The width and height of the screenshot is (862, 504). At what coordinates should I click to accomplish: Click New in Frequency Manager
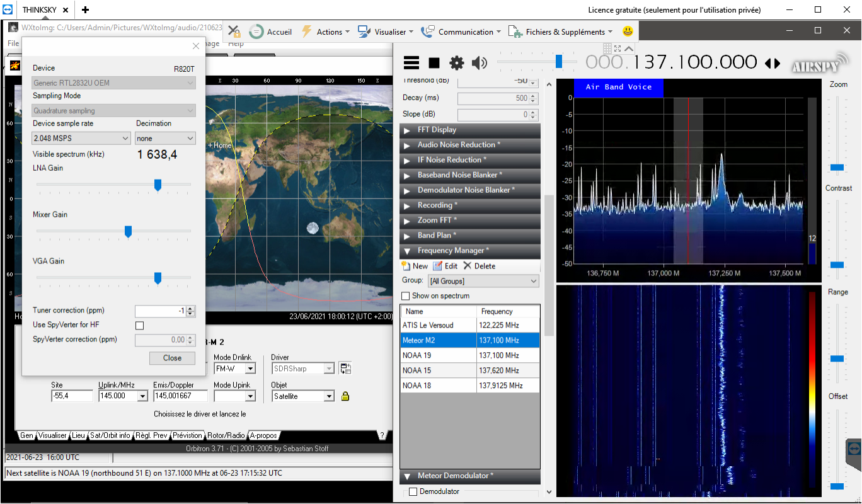tap(415, 266)
